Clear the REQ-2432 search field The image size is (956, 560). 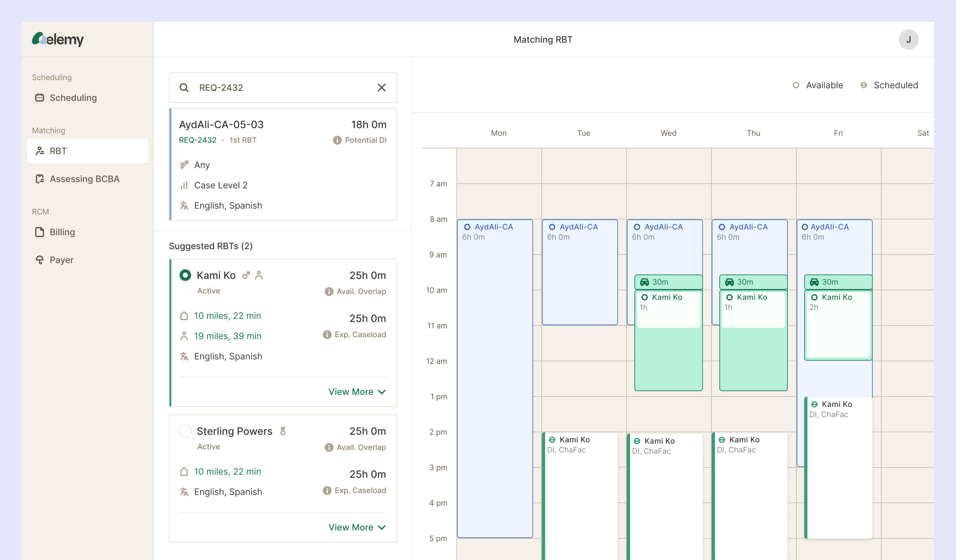(381, 87)
